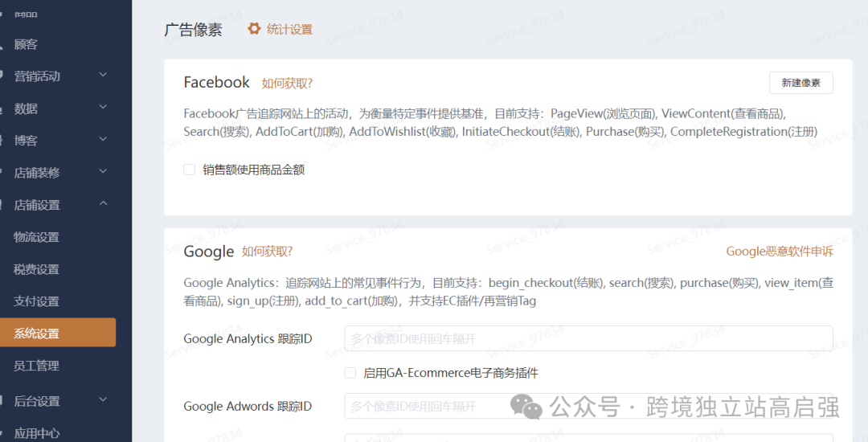
Task: Click the gear icon beside 统计设置
Action: [x=254, y=29]
